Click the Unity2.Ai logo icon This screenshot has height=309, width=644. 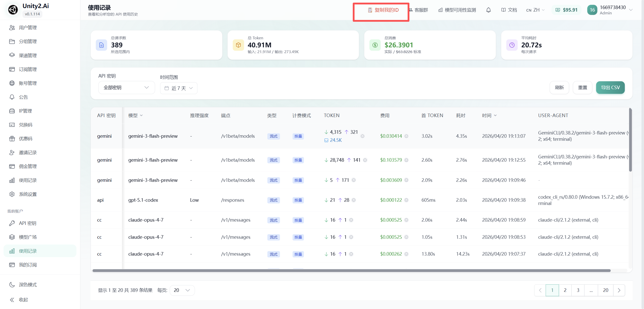click(x=13, y=10)
